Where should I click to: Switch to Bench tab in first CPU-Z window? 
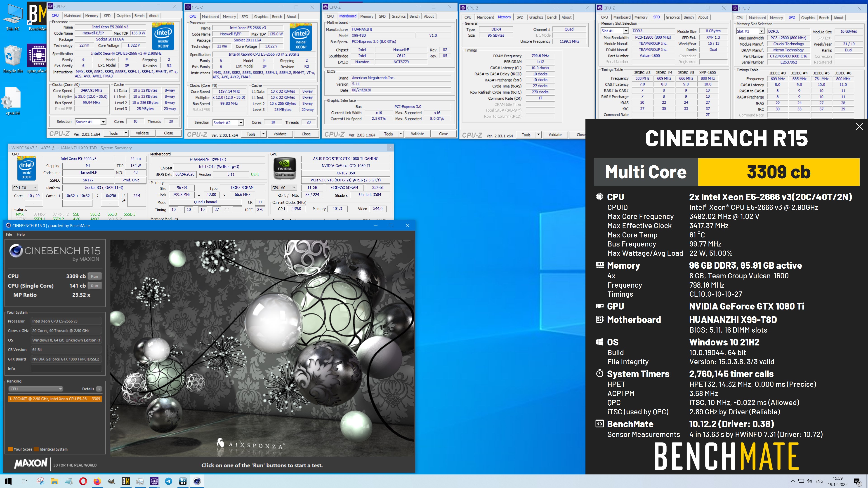[x=139, y=16]
